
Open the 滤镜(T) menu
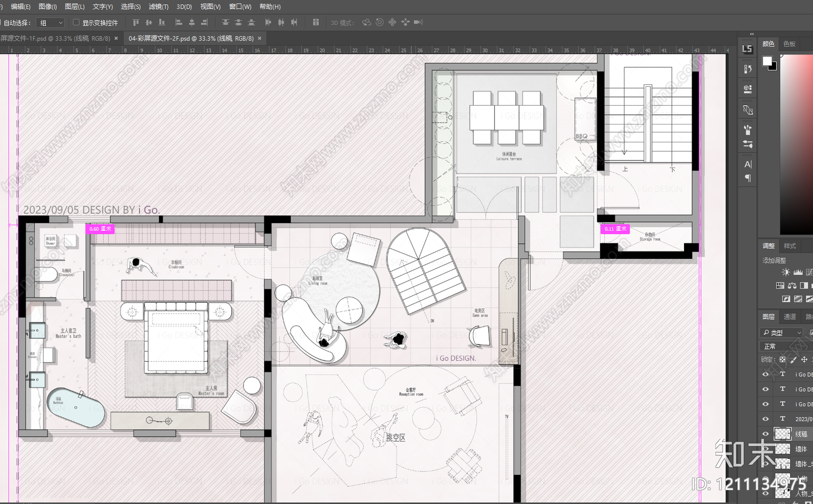[159, 7]
